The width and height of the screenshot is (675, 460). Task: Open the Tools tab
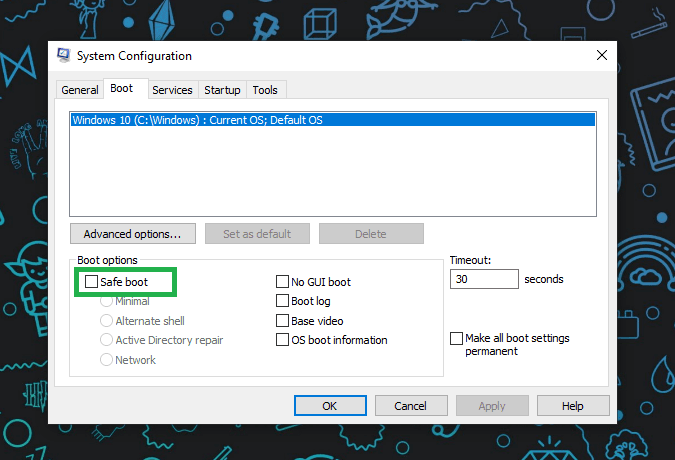(x=265, y=90)
